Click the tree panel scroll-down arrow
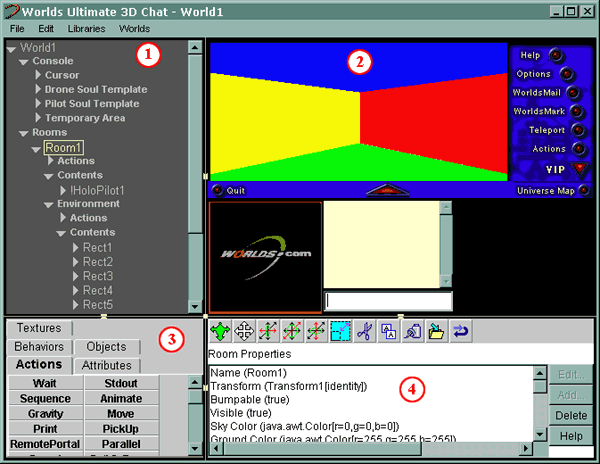The height and width of the screenshot is (464, 600). (195, 306)
